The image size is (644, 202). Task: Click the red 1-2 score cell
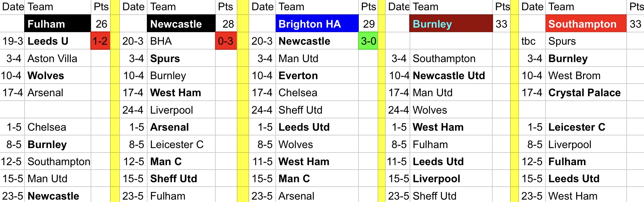tap(100, 41)
